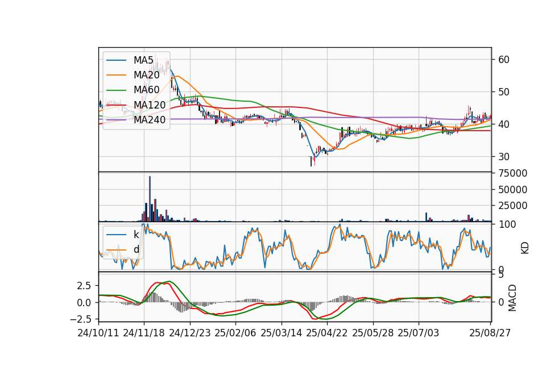Click the blue MA5 legend line sample
This screenshot has height=392, width=546.
coord(116,60)
